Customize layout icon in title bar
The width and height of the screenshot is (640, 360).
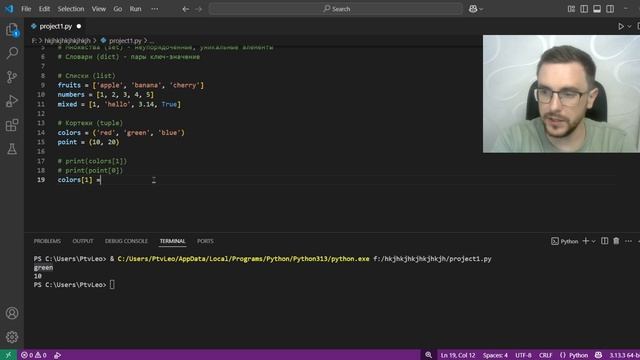[571, 9]
